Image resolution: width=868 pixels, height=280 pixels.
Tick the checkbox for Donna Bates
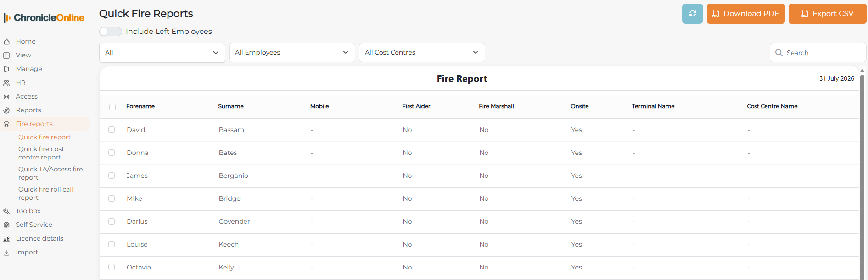112,153
